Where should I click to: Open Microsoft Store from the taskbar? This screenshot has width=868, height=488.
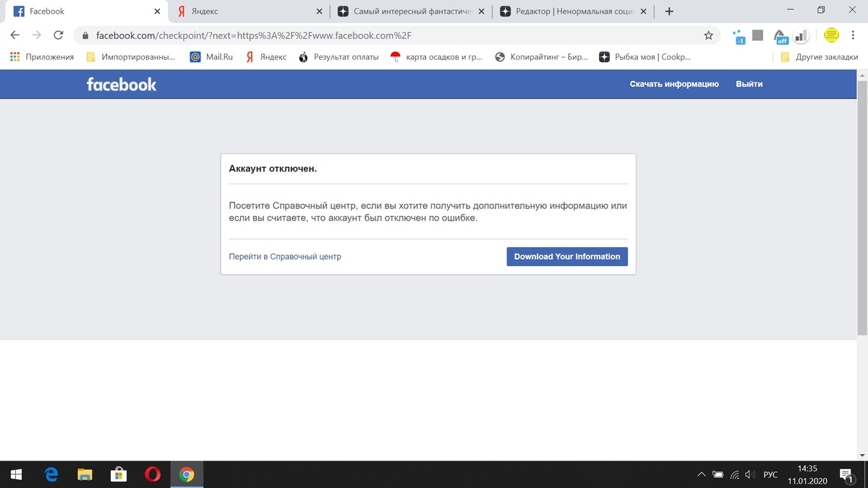(119, 474)
